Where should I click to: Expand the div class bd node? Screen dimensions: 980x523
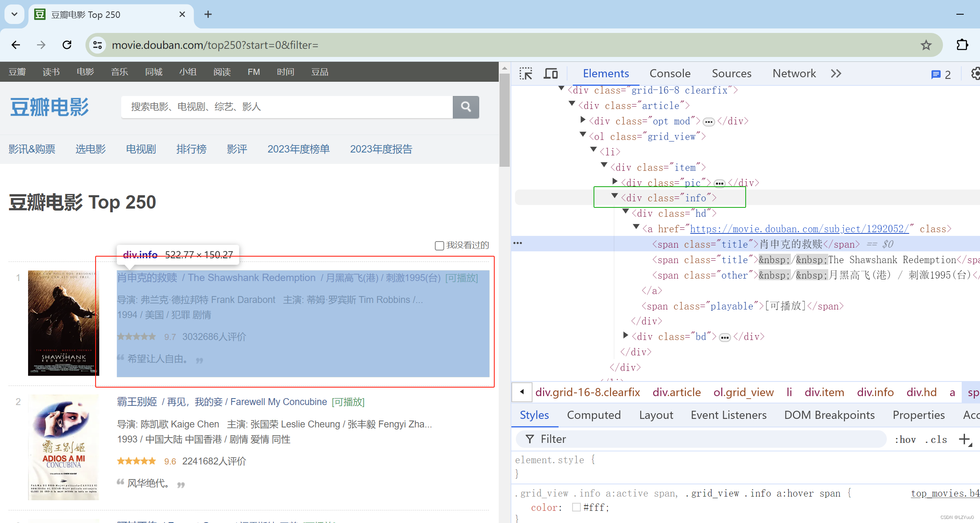(x=626, y=335)
